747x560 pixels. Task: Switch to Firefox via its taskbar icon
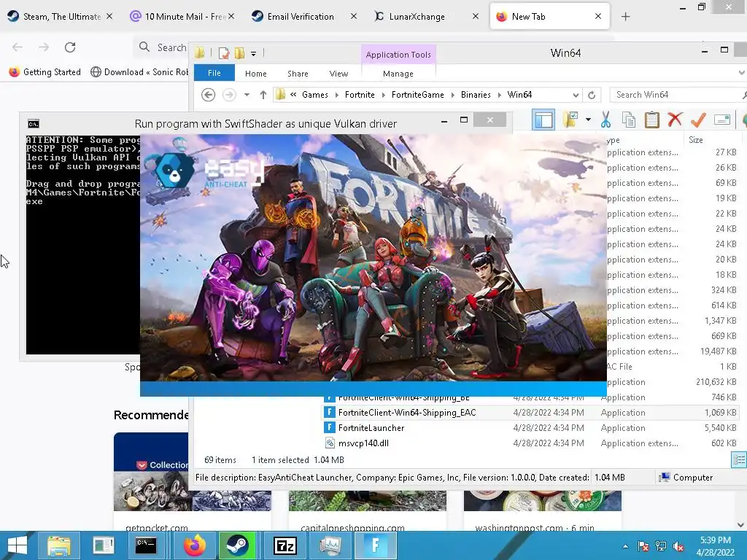click(x=195, y=545)
